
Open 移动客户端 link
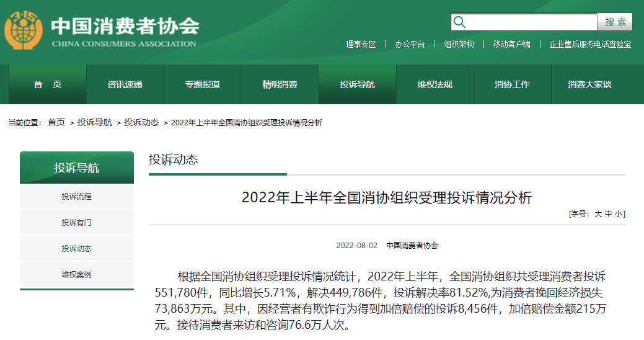tap(511, 45)
